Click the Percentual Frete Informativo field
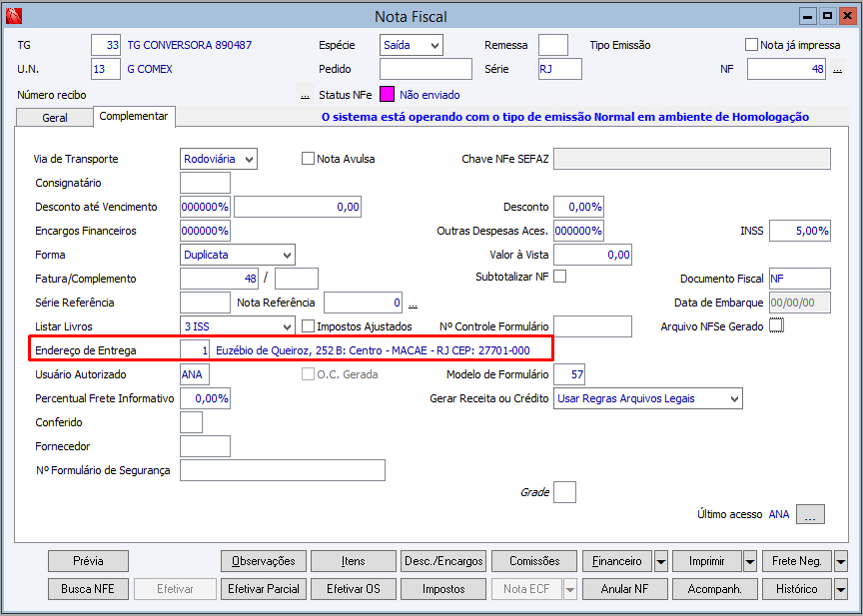This screenshot has height=616, width=863. (205, 398)
